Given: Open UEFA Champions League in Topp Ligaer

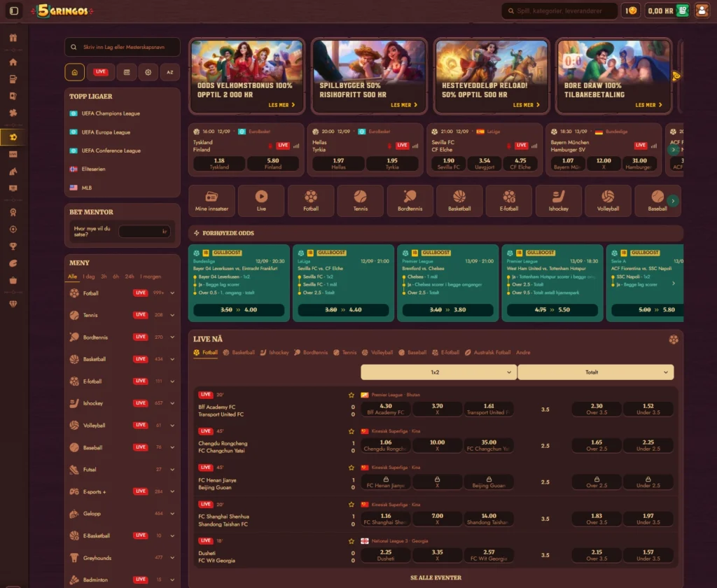Looking at the screenshot, I should click(111, 113).
